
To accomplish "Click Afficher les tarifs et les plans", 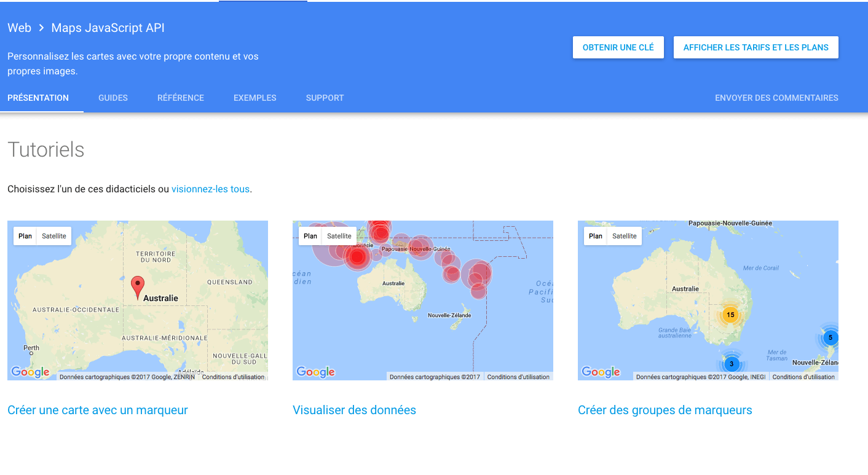I will pos(756,47).
